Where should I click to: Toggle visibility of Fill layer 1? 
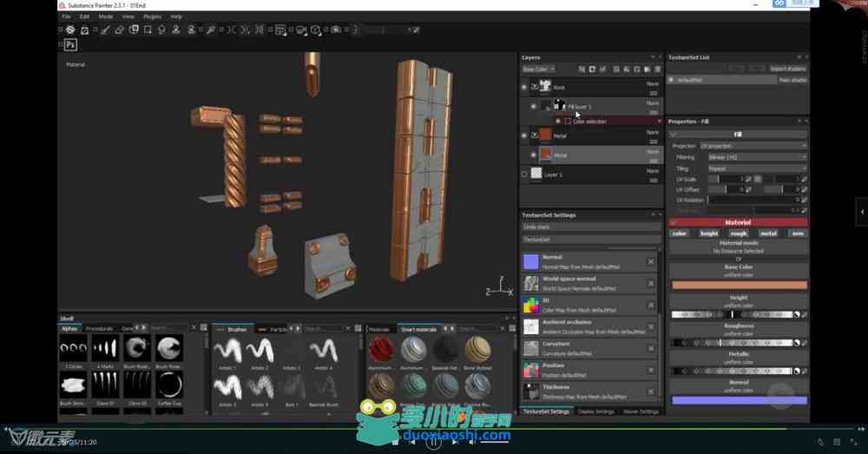tap(534, 106)
